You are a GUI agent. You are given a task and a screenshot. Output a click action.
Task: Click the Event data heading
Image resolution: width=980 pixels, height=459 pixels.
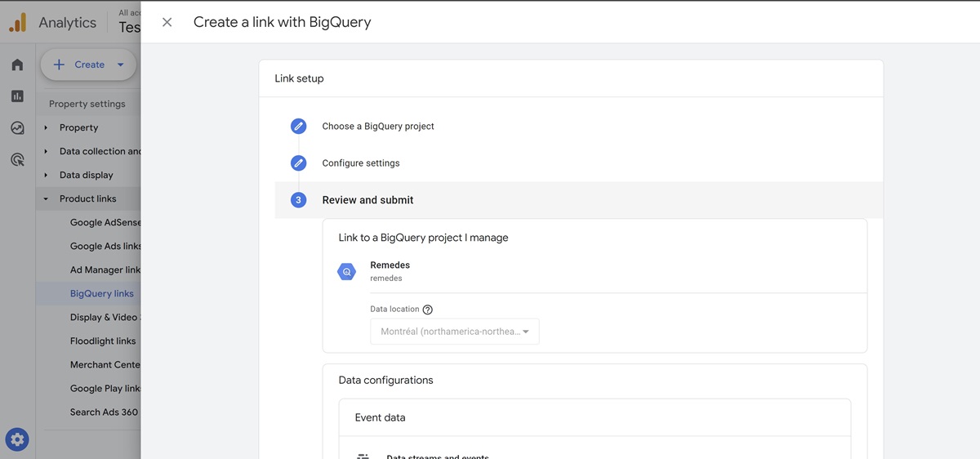(381, 417)
